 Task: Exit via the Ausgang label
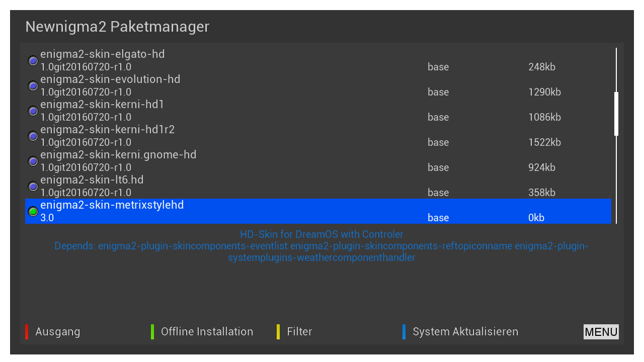[58, 332]
